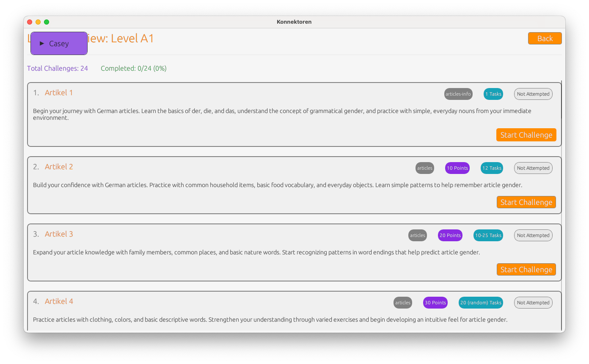
Task: Click the vertical scrollbar of challenge list
Action: [561, 206]
